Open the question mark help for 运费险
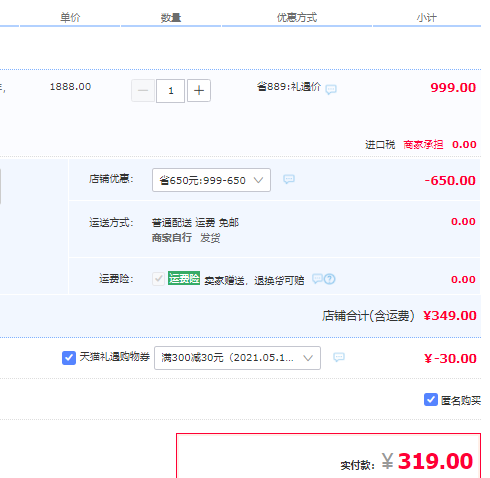Viewport: 490px width, 478px height. (x=330, y=279)
